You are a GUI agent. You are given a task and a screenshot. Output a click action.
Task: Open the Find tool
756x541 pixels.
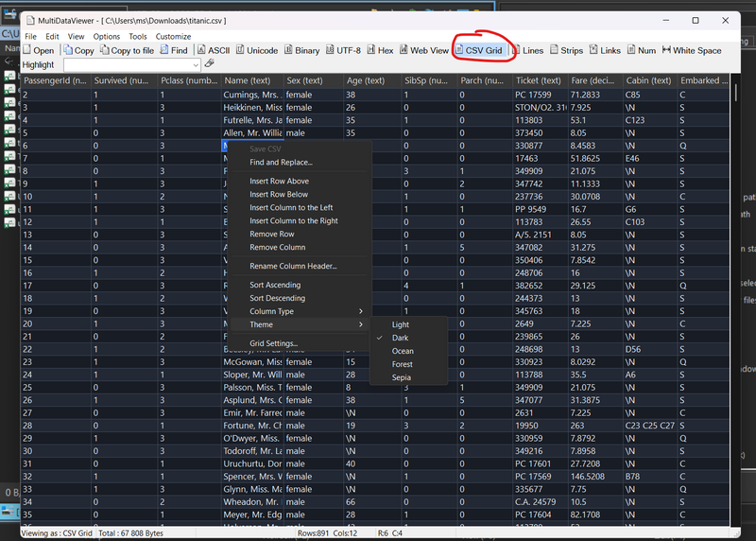(x=174, y=50)
